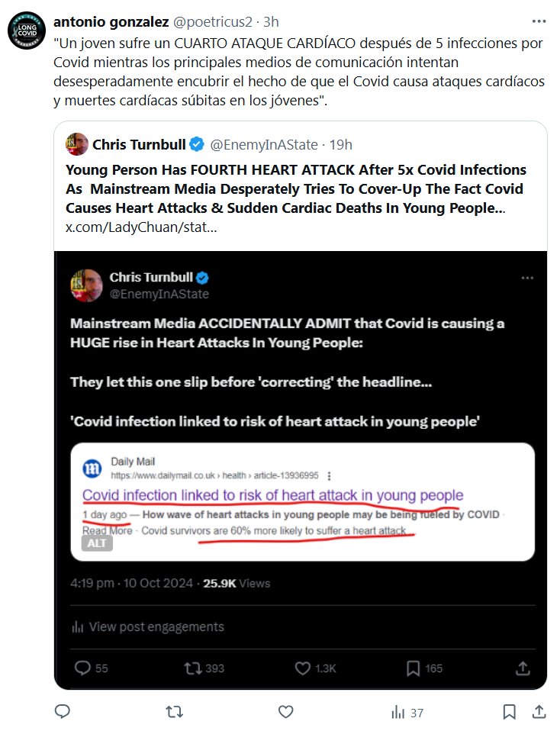Click share icon in embedded tweet
The width and height of the screenshot is (560, 731).
tap(523, 668)
